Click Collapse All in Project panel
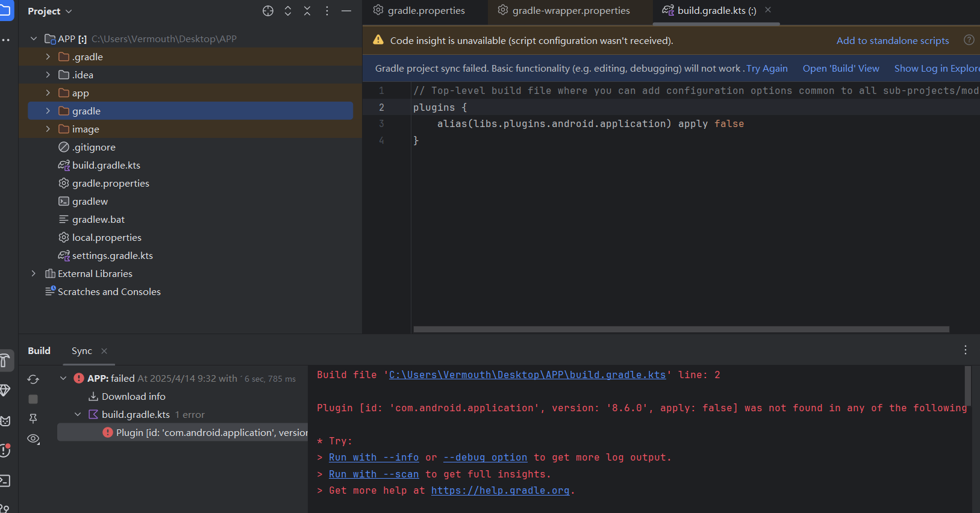 pyautogui.click(x=307, y=11)
